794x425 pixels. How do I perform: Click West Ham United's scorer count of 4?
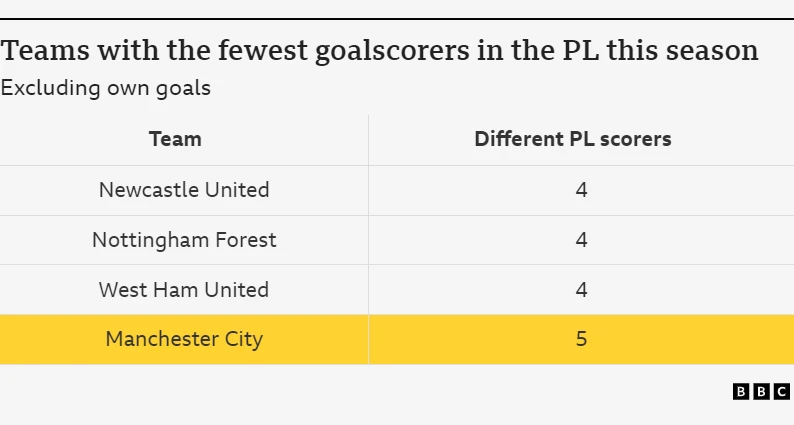pyautogui.click(x=581, y=290)
